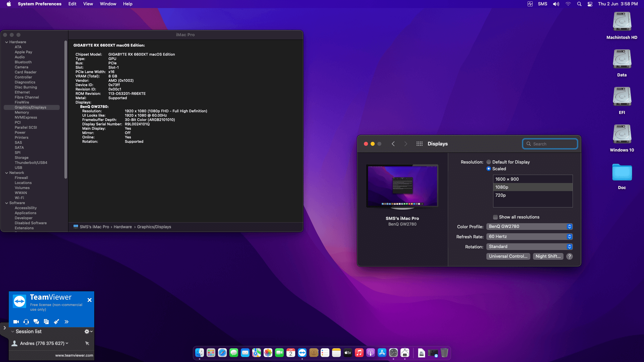This screenshot has height=362, width=644.
Task: Click the Universal Control button
Action: tap(508, 256)
